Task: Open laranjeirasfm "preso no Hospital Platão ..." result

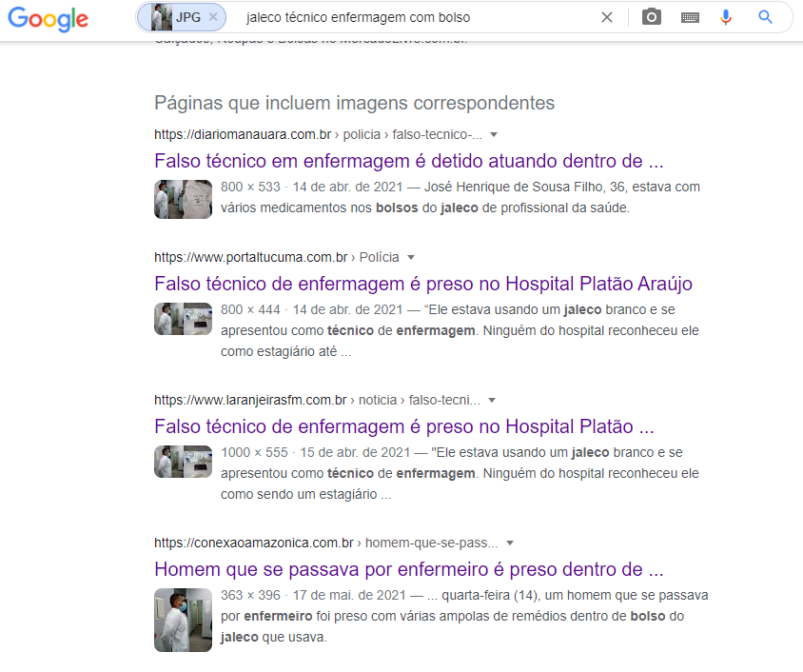Action: tap(404, 426)
